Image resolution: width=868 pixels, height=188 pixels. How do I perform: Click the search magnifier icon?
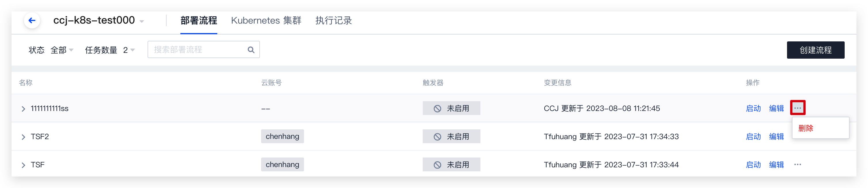click(251, 50)
